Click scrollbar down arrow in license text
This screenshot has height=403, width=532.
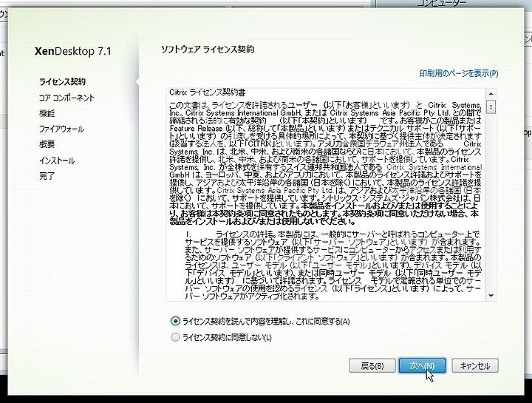point(491,296)
